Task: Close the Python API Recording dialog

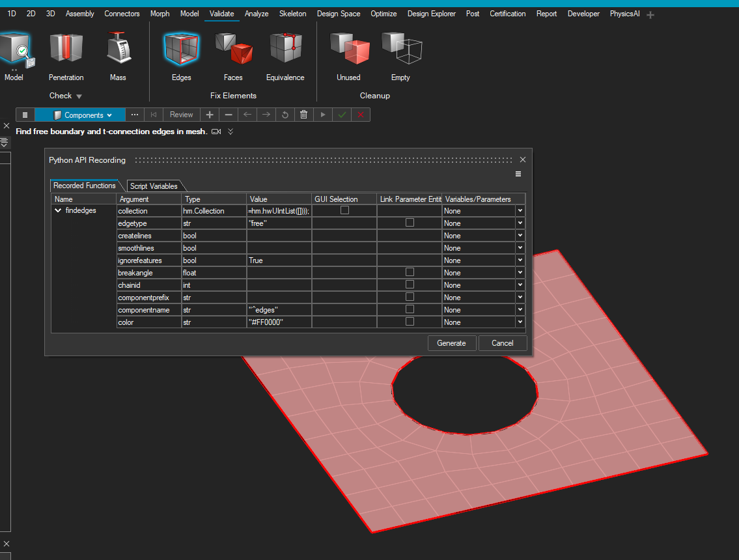Action: coord(523,160)
